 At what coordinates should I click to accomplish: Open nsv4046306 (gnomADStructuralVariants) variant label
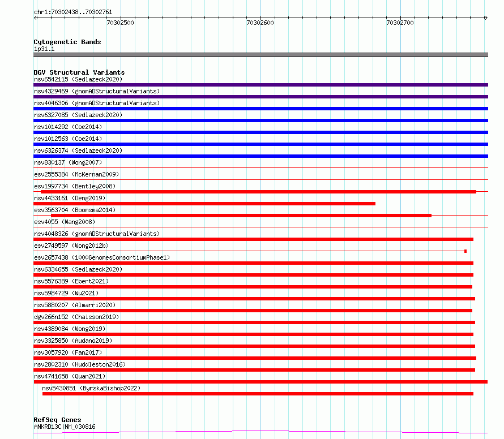coord(97,103)
